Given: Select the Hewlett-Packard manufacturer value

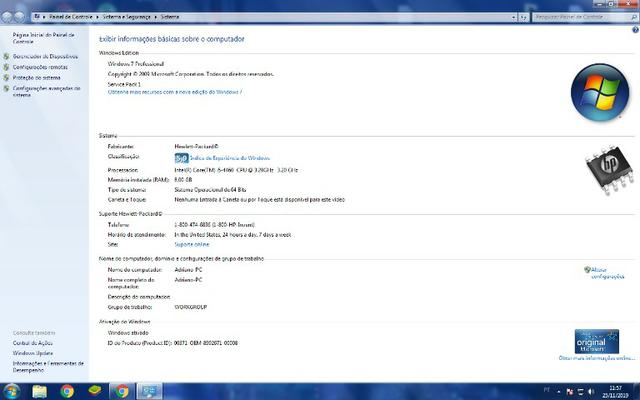Looking at the screenshot, I should 196,146.
